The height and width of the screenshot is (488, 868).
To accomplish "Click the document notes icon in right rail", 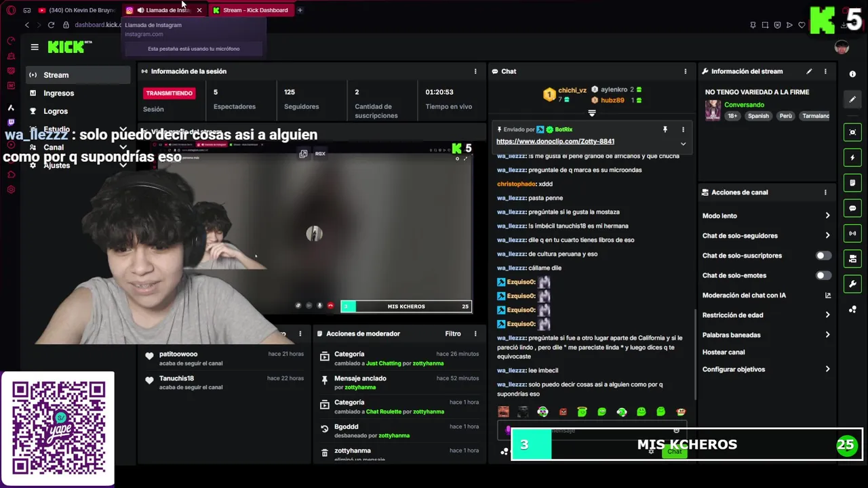I will [x=852, y=183].
